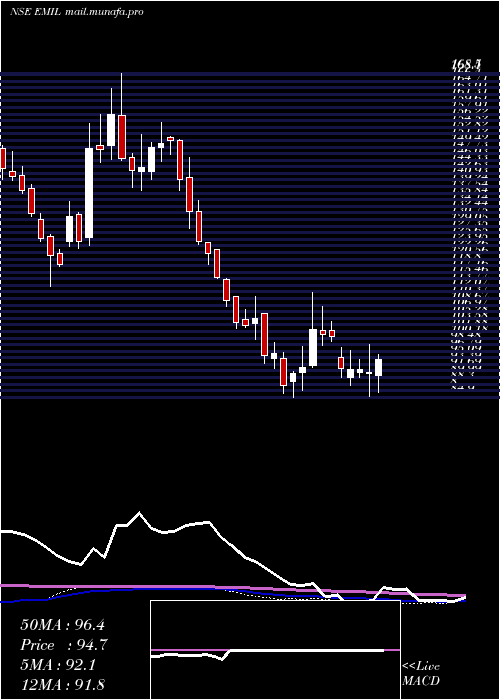Click the red candle with the highest upper wick

click(x=121, y=136)
